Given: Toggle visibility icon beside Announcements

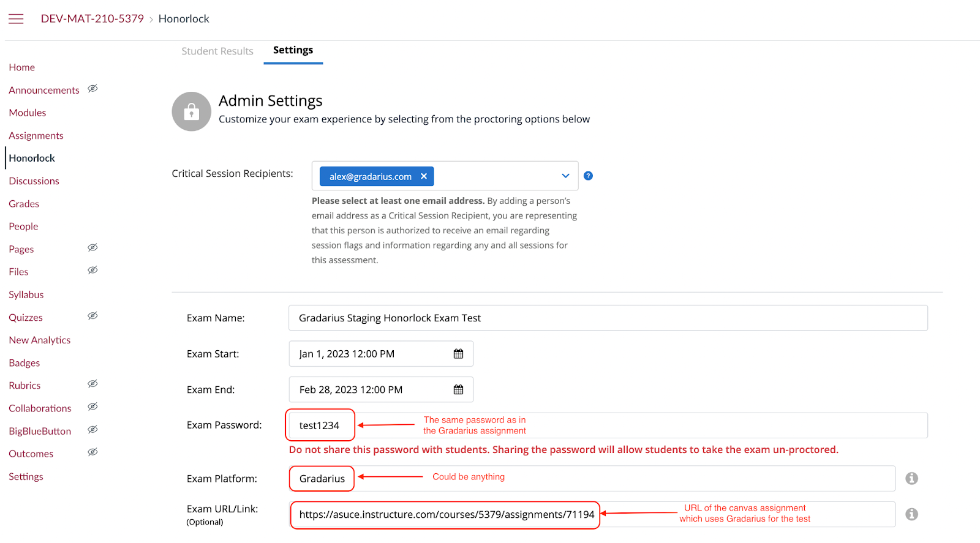Looking at the screenshot, I should click(92, 89).
